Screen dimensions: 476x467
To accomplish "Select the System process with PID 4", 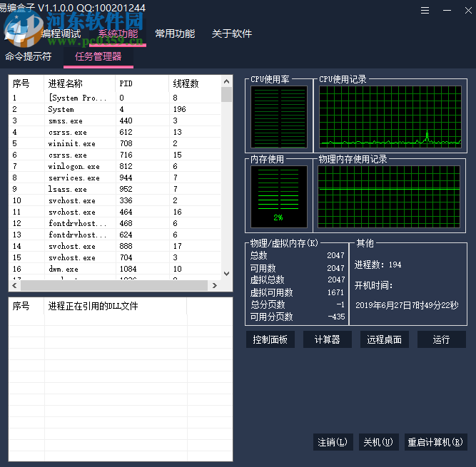I will click(115, 109).
